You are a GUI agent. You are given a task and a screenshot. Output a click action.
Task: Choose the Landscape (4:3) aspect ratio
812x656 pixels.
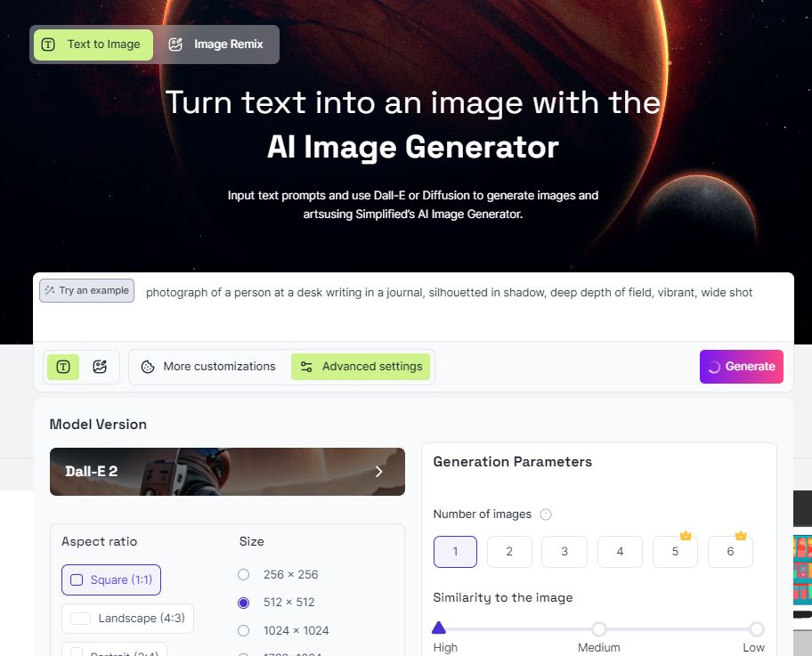(128, 619)
